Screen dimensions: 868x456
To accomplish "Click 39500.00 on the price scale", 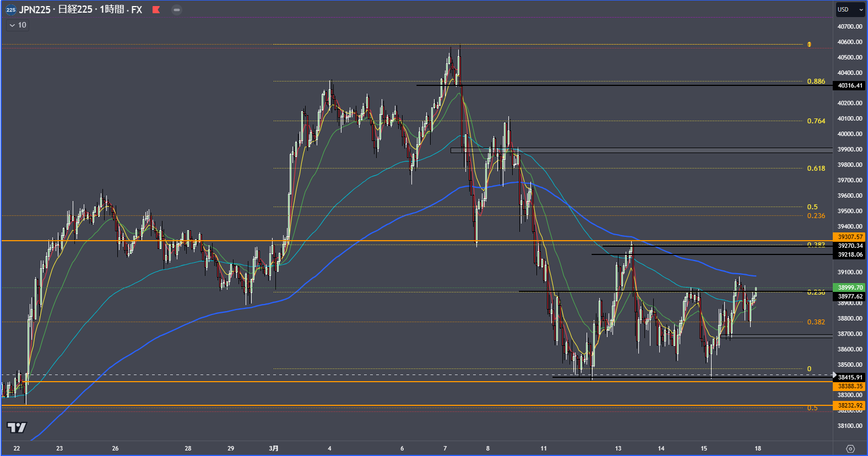I will pyautogui.click(x=850, y=211).
